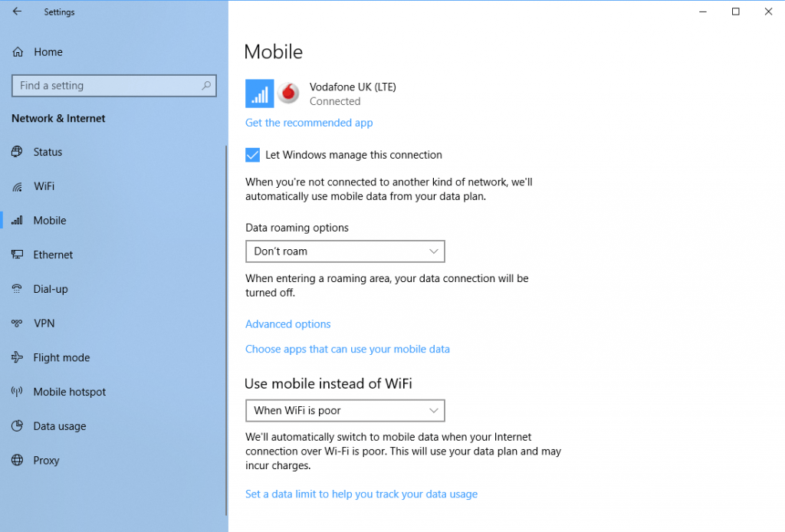Click the Mobile hotspot antenna icon

17,392
